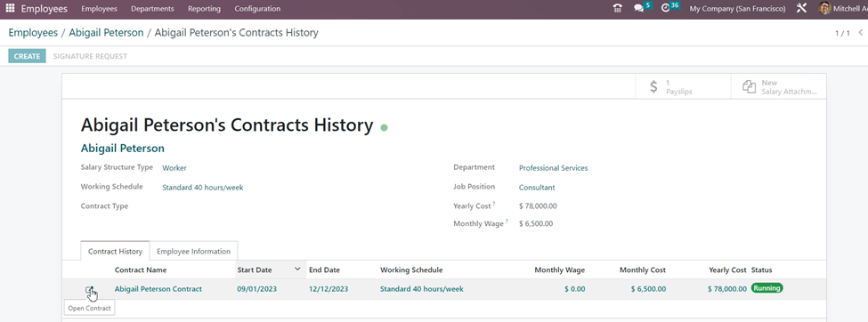This screenshot has width=868, height=322.
Task: Click the Open Contract icon in contract row
Action: tap(90, 290)
